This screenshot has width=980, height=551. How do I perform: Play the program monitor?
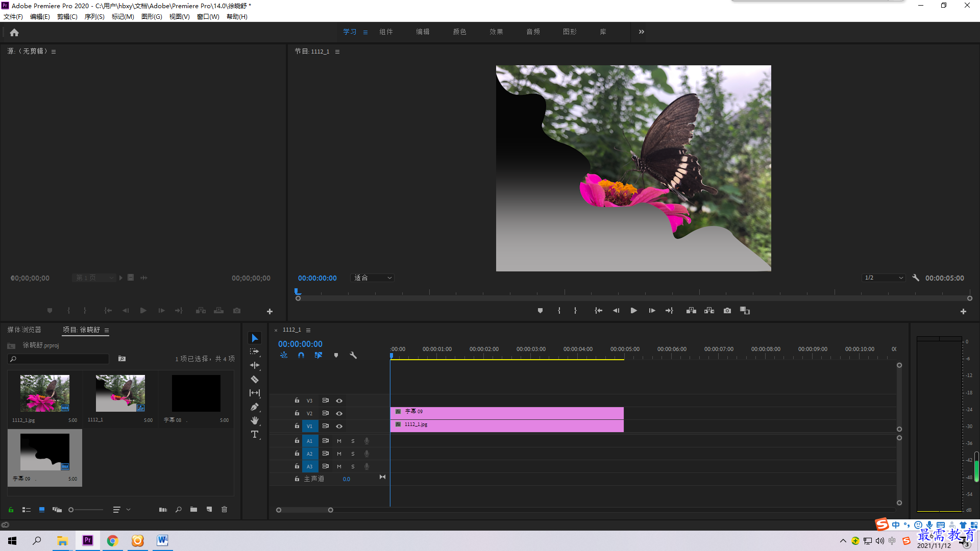pyautogui.click(x=633, y=311)
